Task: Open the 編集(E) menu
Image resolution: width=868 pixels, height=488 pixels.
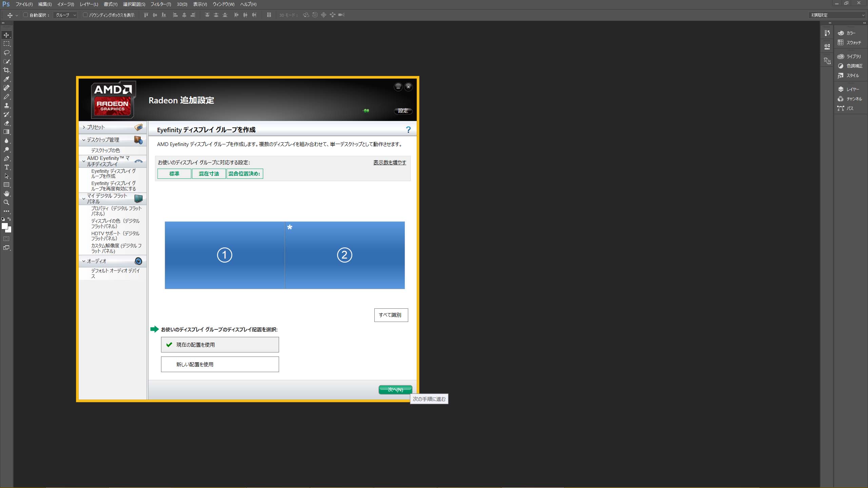Action: coord(45,4)
